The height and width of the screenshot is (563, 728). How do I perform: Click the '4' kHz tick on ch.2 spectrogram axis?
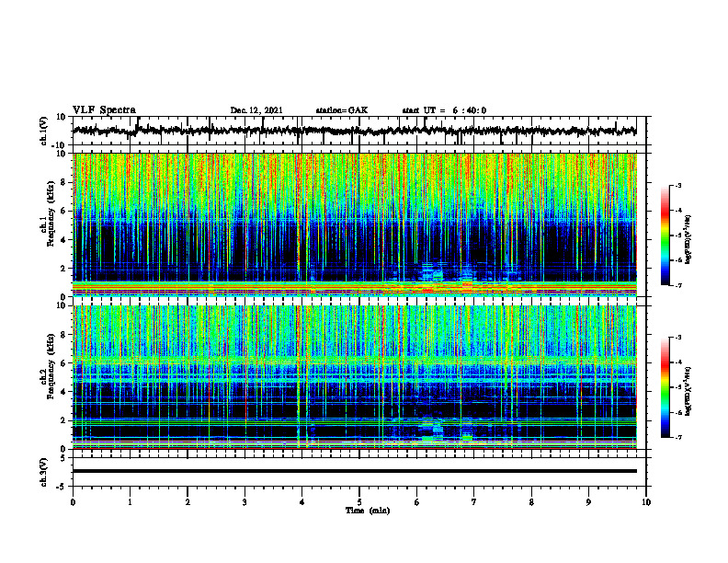(x=64, y=392)
